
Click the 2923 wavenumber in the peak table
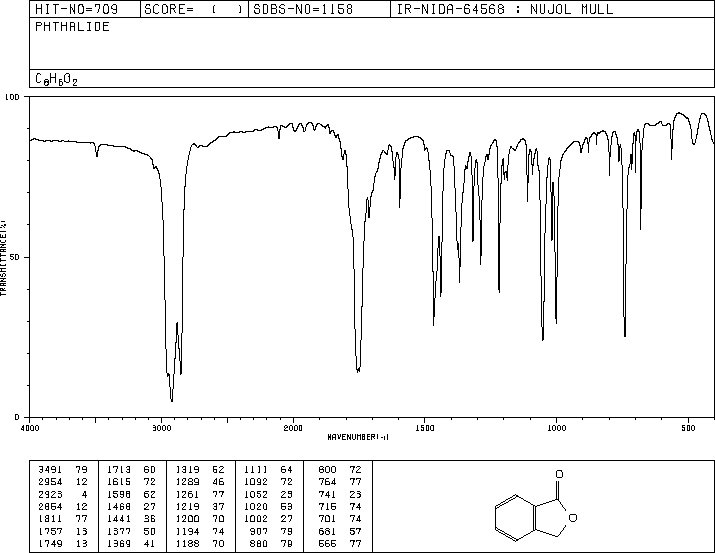click(x=50, y=494)
